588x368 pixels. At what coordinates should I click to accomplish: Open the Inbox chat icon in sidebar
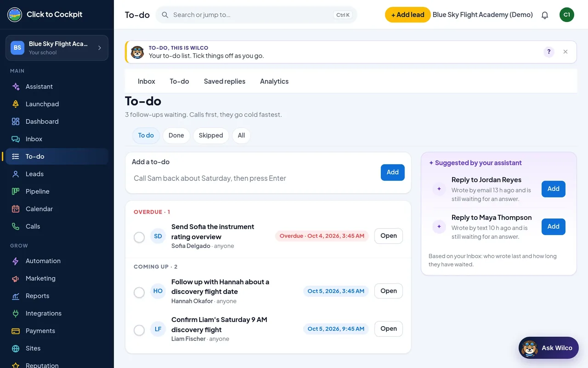click(16, 139)
